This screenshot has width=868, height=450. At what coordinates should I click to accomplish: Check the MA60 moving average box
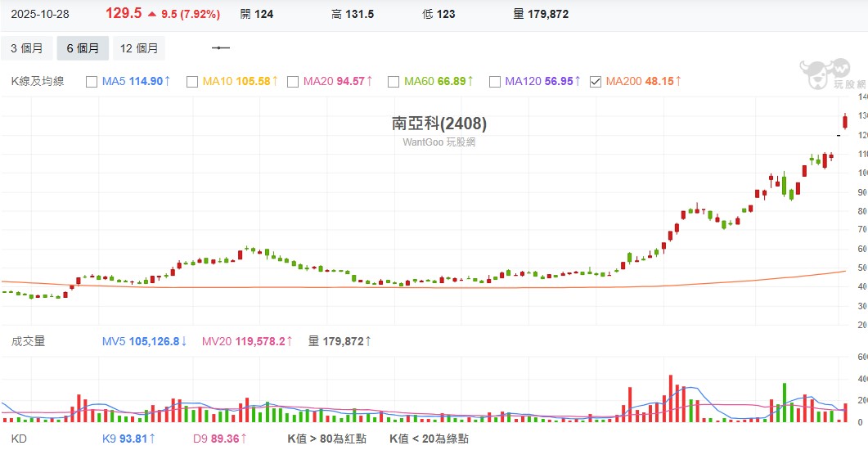pos(394,81)
